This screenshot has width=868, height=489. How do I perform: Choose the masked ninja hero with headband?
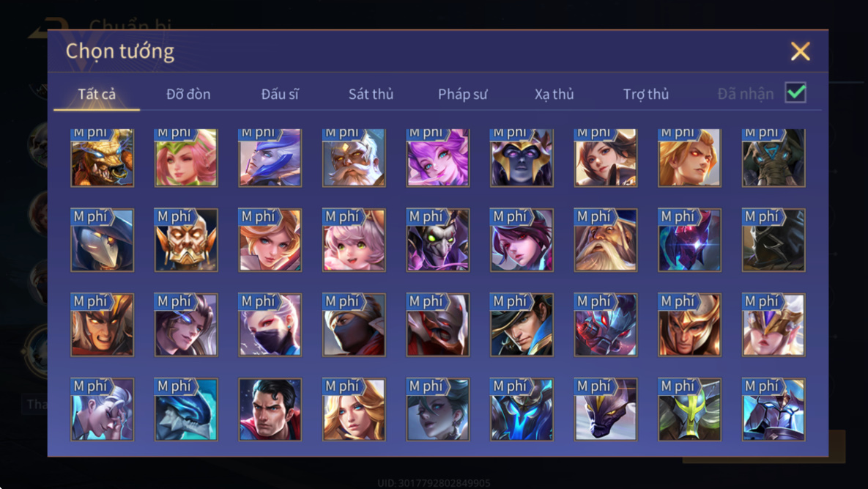click(x=354, y=325)
